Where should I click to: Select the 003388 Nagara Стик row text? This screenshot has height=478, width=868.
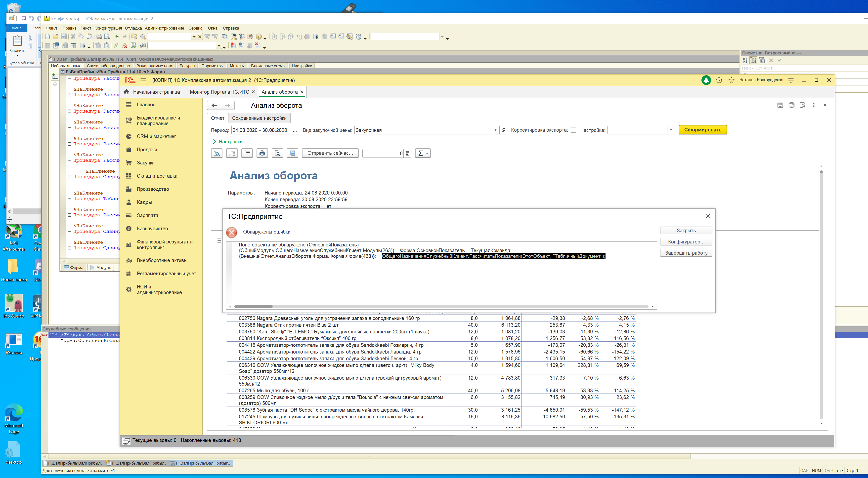point(288,325)
